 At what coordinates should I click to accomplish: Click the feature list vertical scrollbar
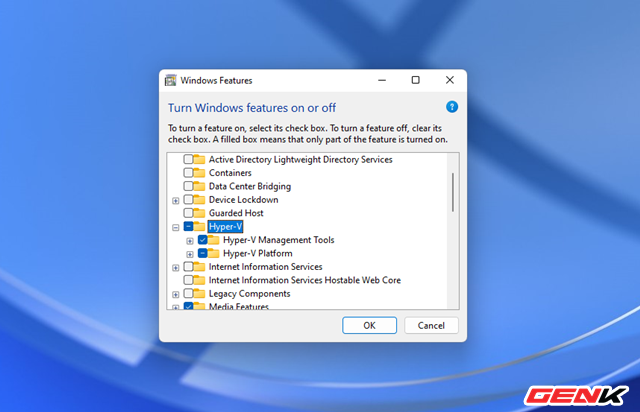[x=453, y=190]
